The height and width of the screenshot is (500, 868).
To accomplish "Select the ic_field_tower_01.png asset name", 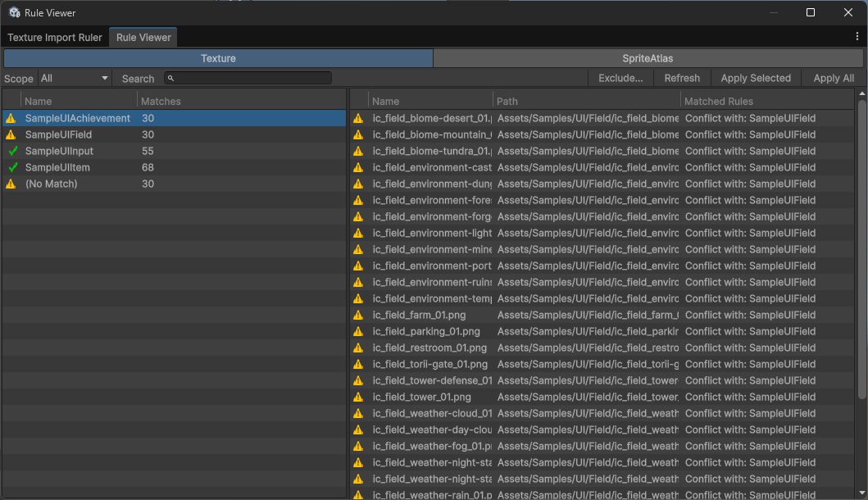I will [x=422, y=397].
